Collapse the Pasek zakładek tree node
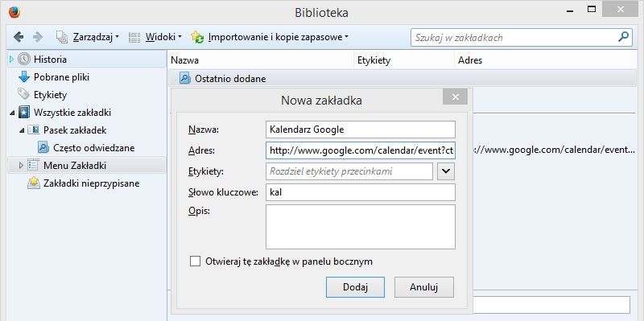This screenshot has height=321, width=644. 22,130
